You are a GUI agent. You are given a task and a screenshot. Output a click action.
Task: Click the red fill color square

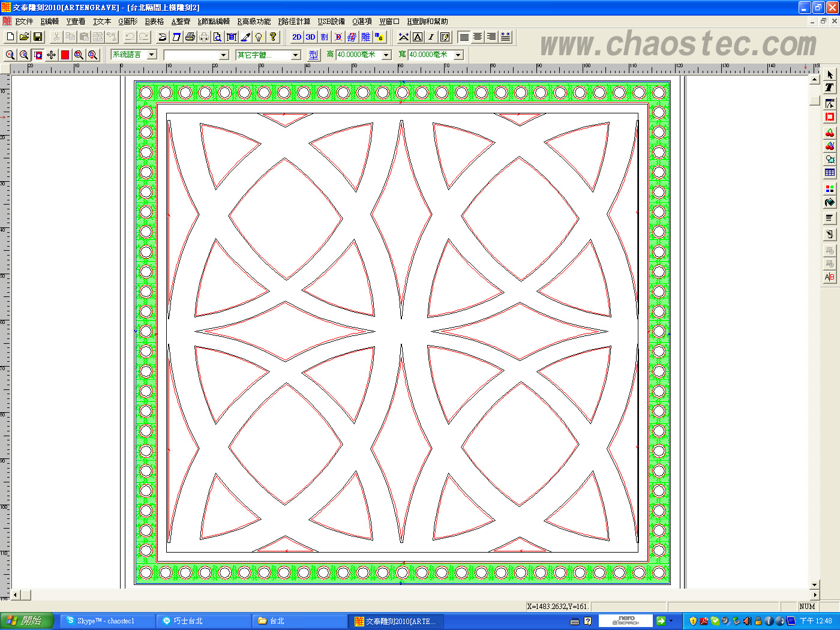pos(65,55)
